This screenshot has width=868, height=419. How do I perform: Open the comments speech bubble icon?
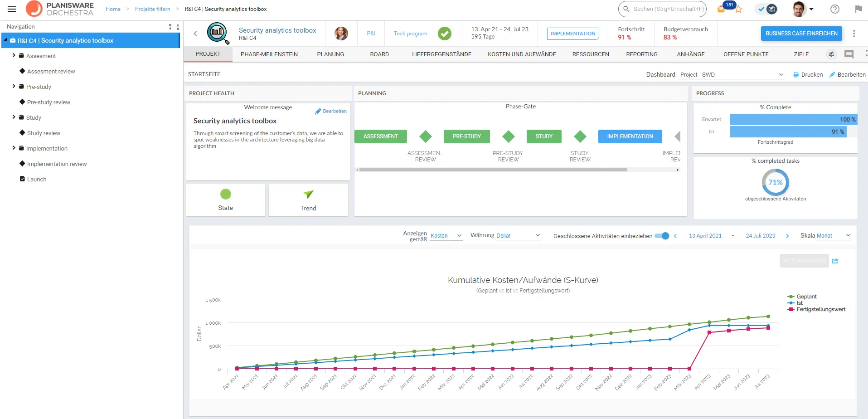coord(849,54)
